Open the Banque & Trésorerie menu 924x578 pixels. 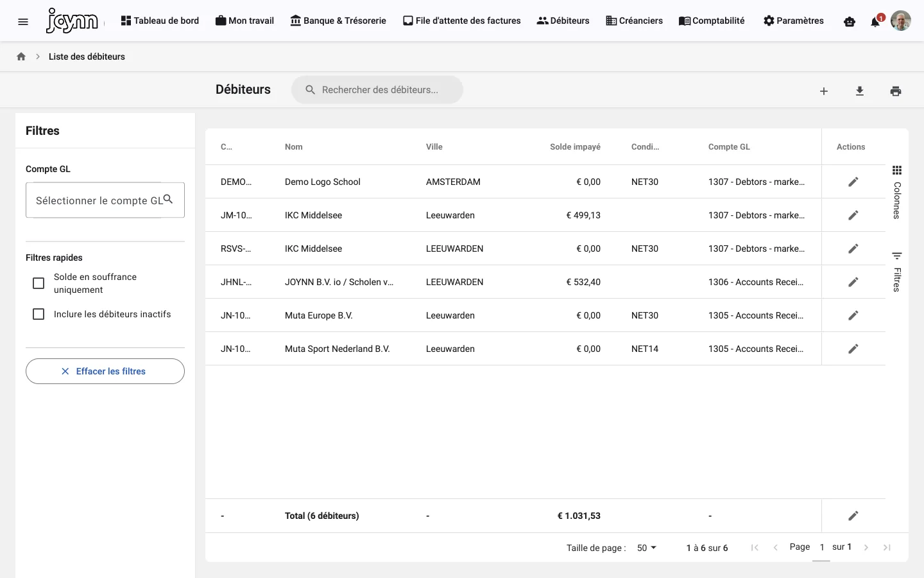[338, 21]
